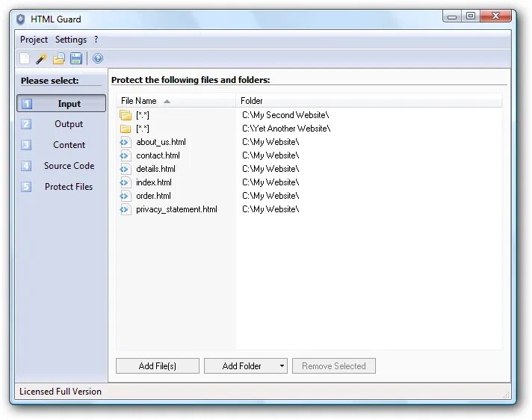
Task: Select the Input step
Action: [x=61, y=103]
